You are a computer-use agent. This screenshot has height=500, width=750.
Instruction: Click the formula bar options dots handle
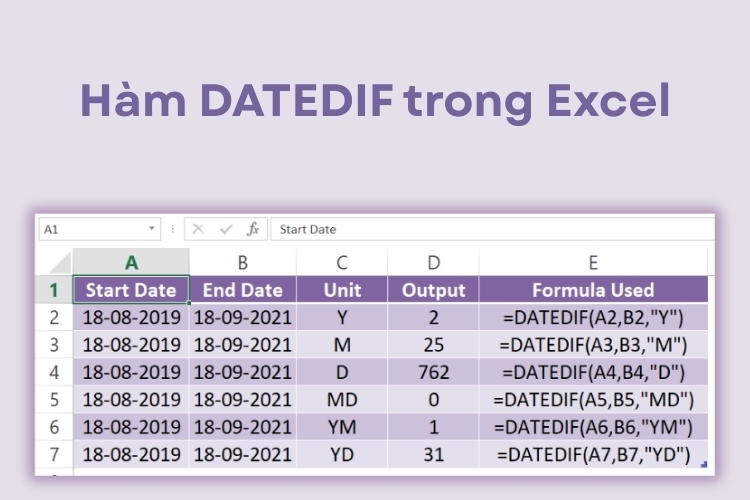[x=173, y=229]
